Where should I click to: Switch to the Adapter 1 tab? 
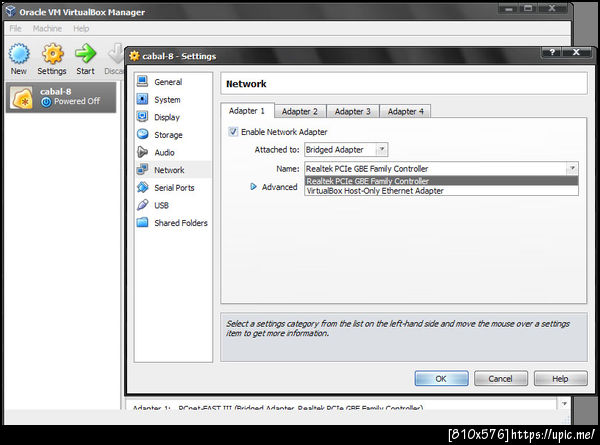[247, 111]
